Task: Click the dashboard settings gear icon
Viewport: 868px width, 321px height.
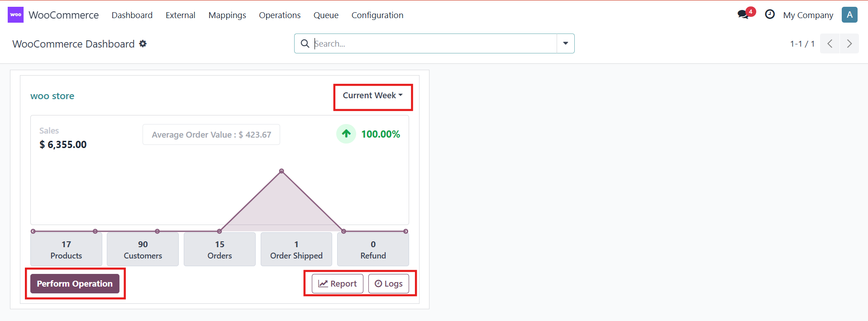Action: (143, 43)
